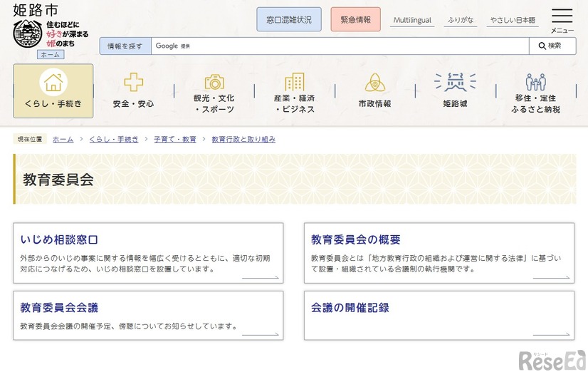Focus the Google search input field
This screenshot has width=588, height=372.
(x=340, y=46)
